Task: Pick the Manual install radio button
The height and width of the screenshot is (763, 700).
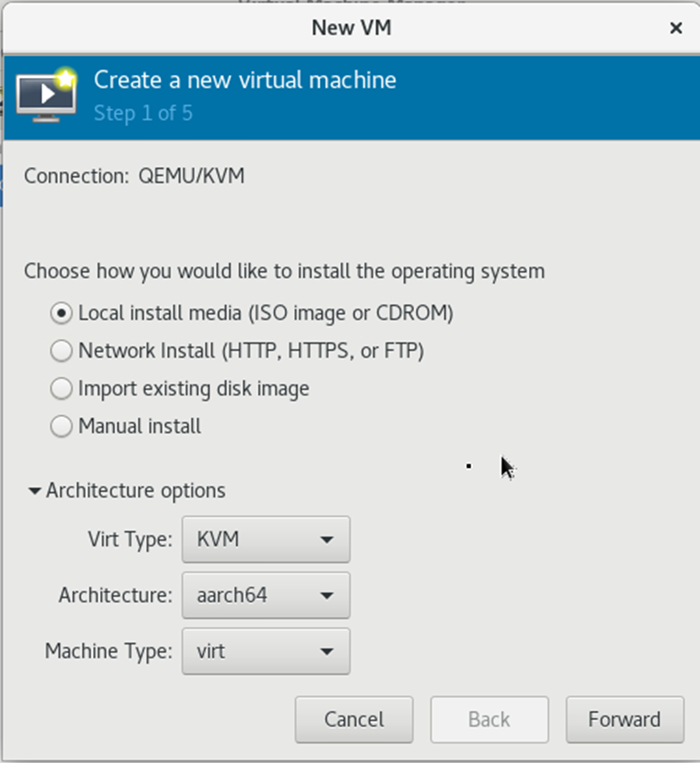Action: [x=62, y=427]
